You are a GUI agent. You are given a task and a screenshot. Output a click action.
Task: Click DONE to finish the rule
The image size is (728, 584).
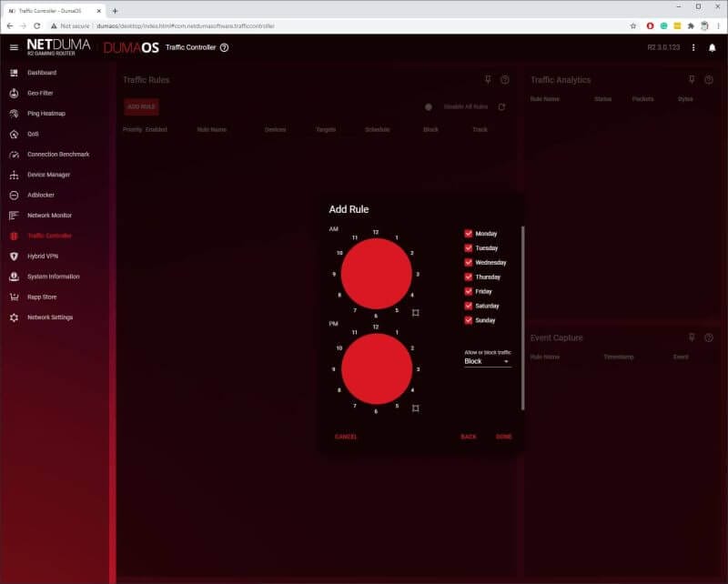point(503,437)
